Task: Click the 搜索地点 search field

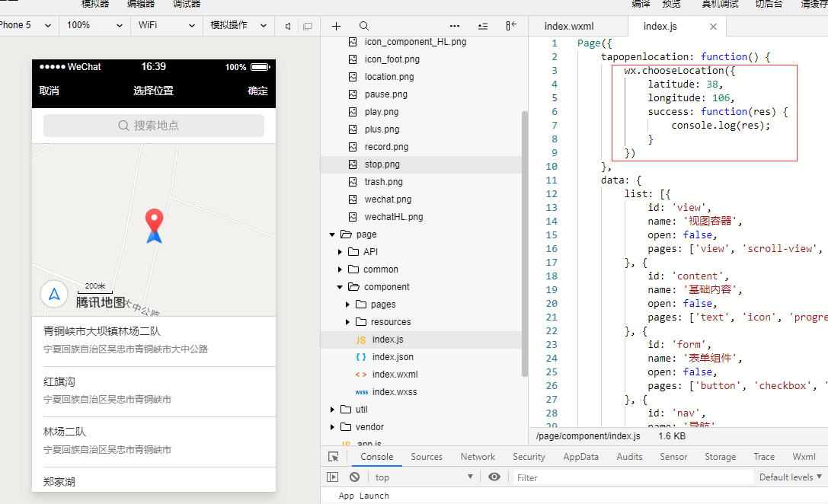Action: (154, 126)
